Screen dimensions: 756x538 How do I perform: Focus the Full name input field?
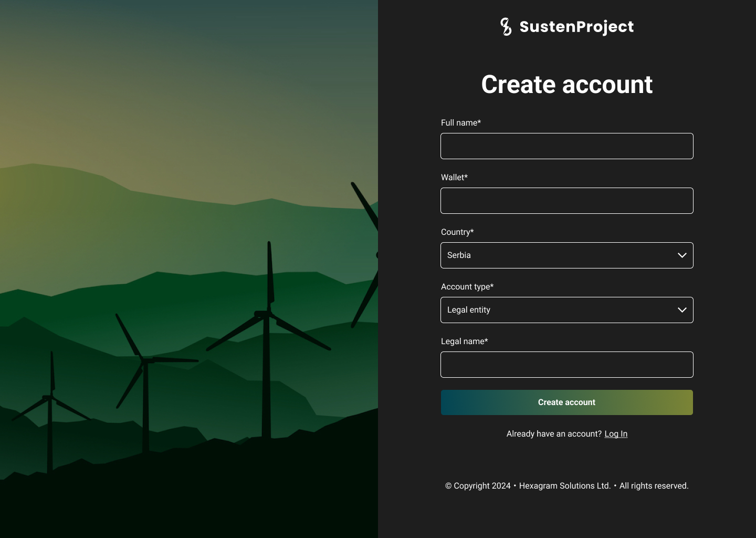(x=566, y=146)
